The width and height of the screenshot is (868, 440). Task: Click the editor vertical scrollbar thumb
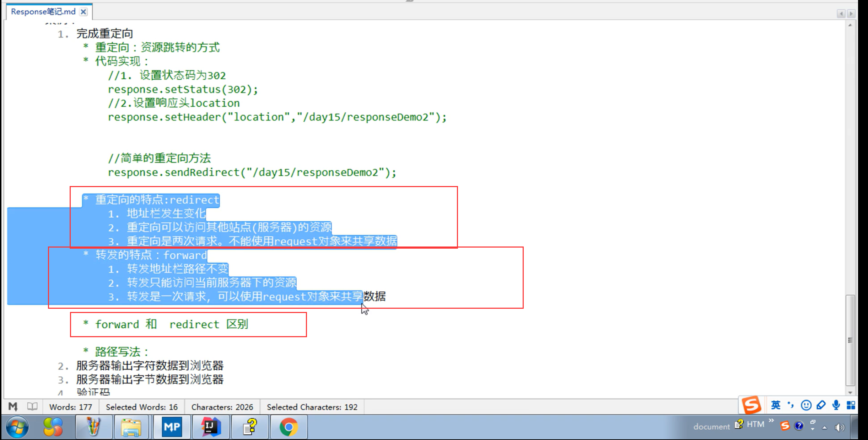click(850, 340)
